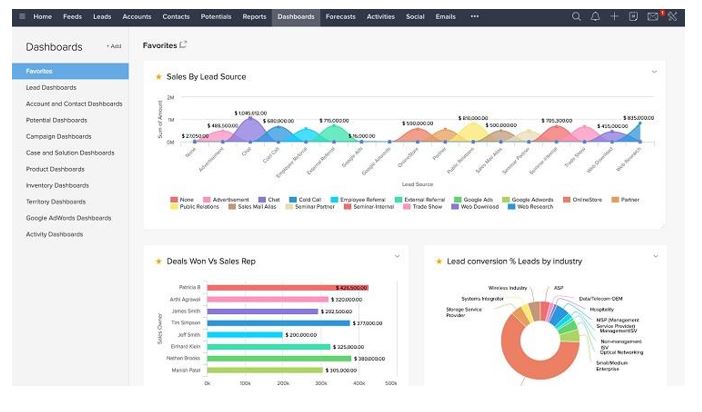Select Favorites in the sidebar
702x412 pixels.
coord(70,71)
